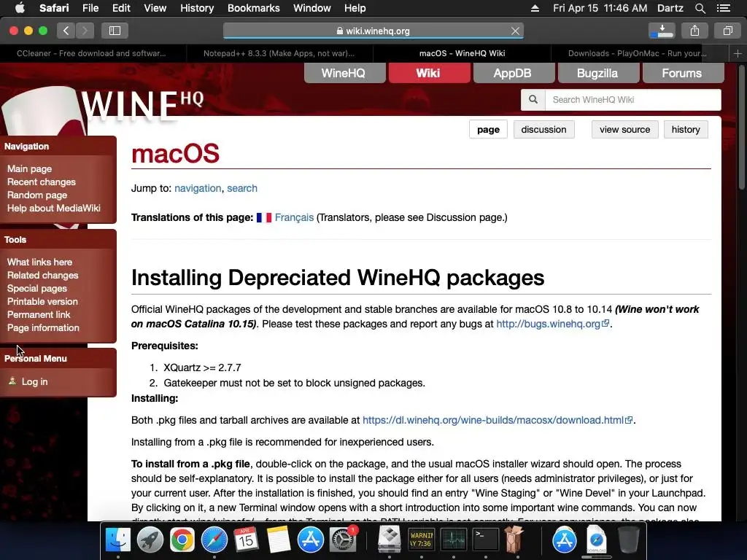Open Terminal in the Dock
This screenshot has width=747, height=560.
(485, 540)
